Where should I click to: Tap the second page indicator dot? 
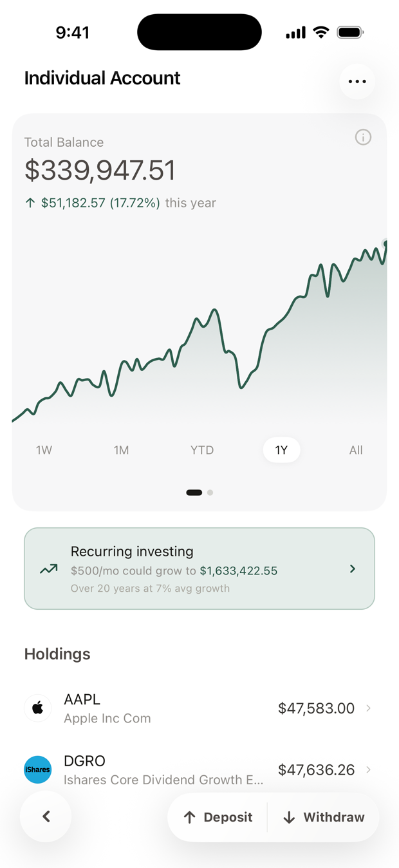point(210,493)
